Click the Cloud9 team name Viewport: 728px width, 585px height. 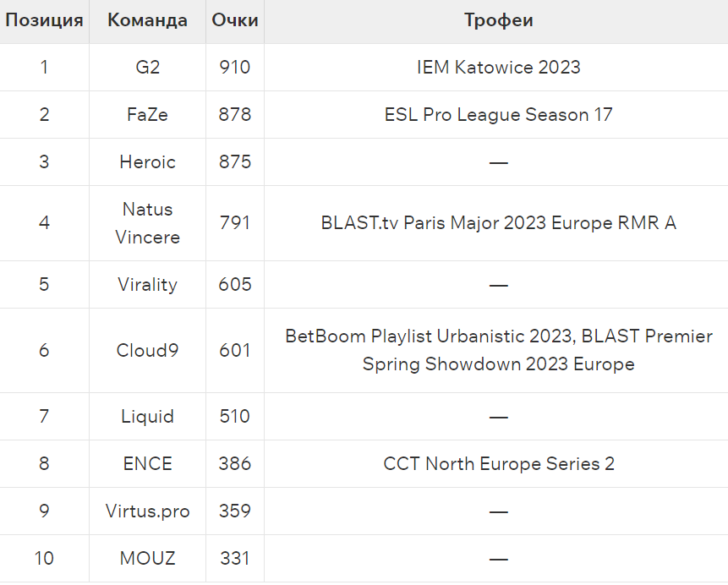pyautogui.click(x=147, y=350)
